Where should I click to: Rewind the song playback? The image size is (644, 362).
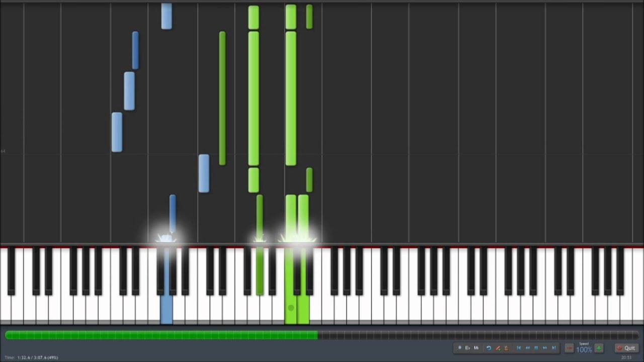pyautogui.click(x=527, y=348)
